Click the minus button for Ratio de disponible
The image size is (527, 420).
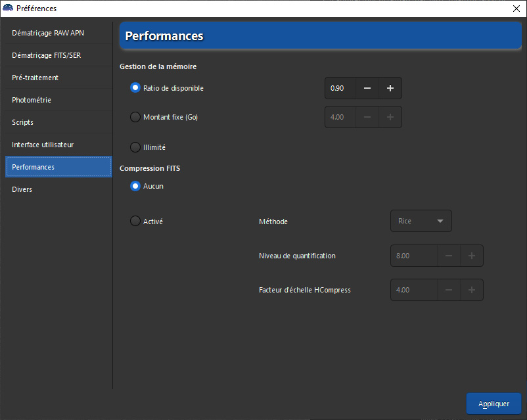point(367,88)
